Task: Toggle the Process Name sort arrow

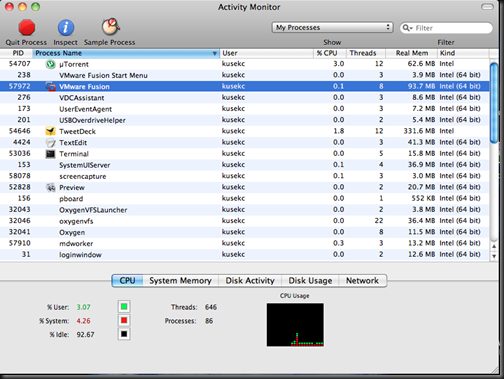Action: pos(214,53)
